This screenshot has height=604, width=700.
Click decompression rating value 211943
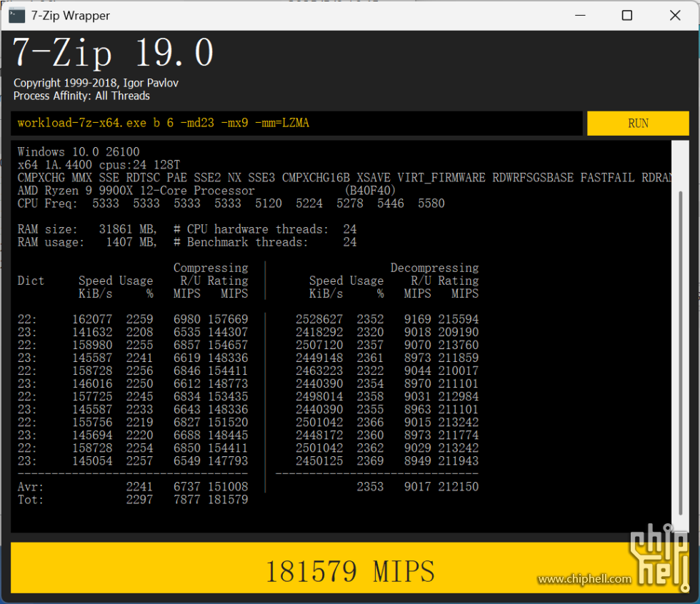459,460
